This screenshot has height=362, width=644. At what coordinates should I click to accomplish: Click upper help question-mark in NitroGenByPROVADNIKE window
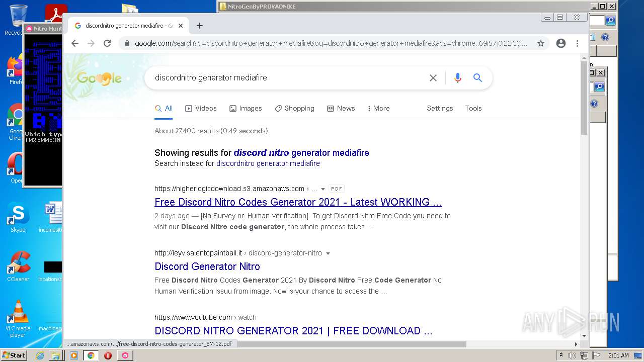tap(605, 37)
